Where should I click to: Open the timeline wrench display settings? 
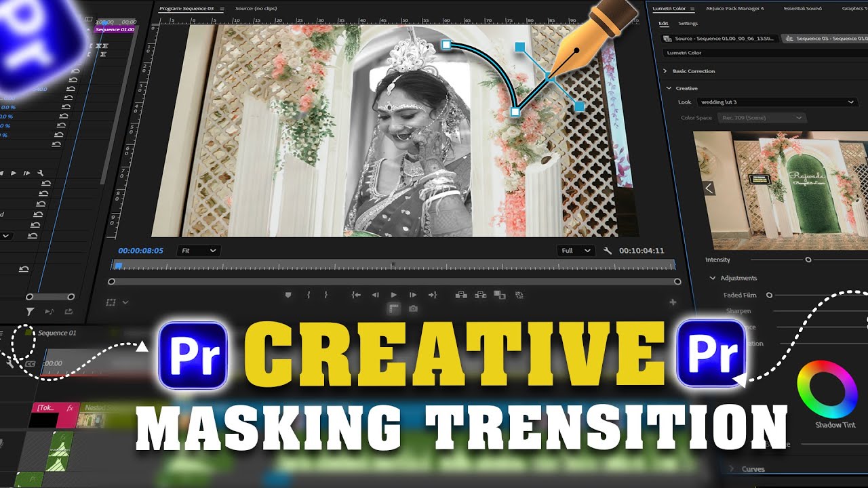click(10, 364)
